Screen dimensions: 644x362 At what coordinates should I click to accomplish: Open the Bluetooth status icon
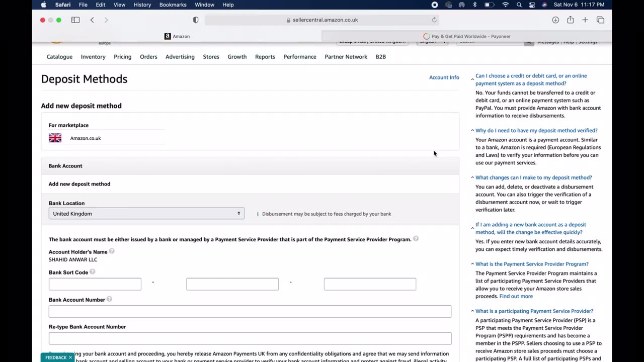(474, 5)
